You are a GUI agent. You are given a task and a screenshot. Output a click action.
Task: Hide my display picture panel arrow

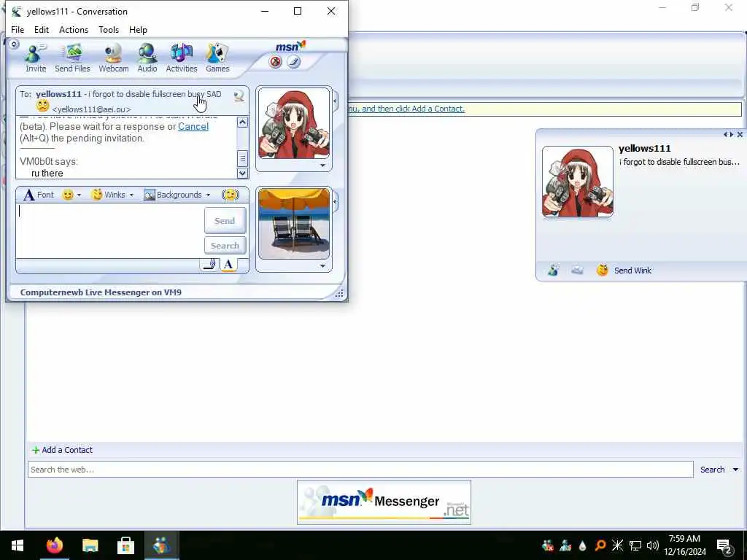click(336, 202)
